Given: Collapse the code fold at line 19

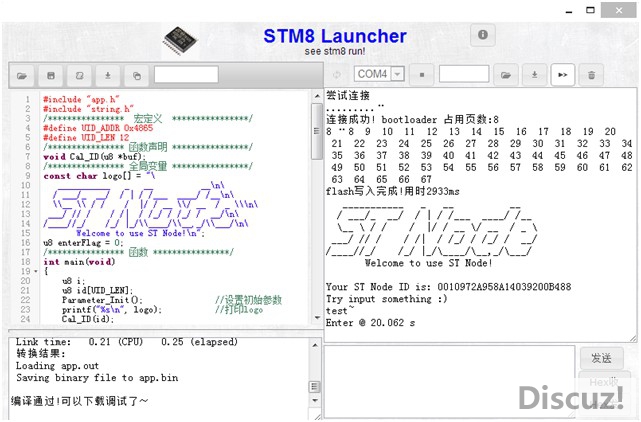Looking at the screenshot, I should (x=36, y=271).
